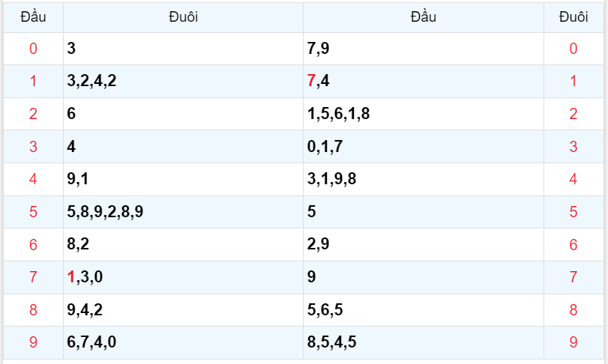The width and height of the screenshot is (608, 364).
Task: Click the red '5' in the leftmost column
Action: pyautogui.click(x=33, y=212)
